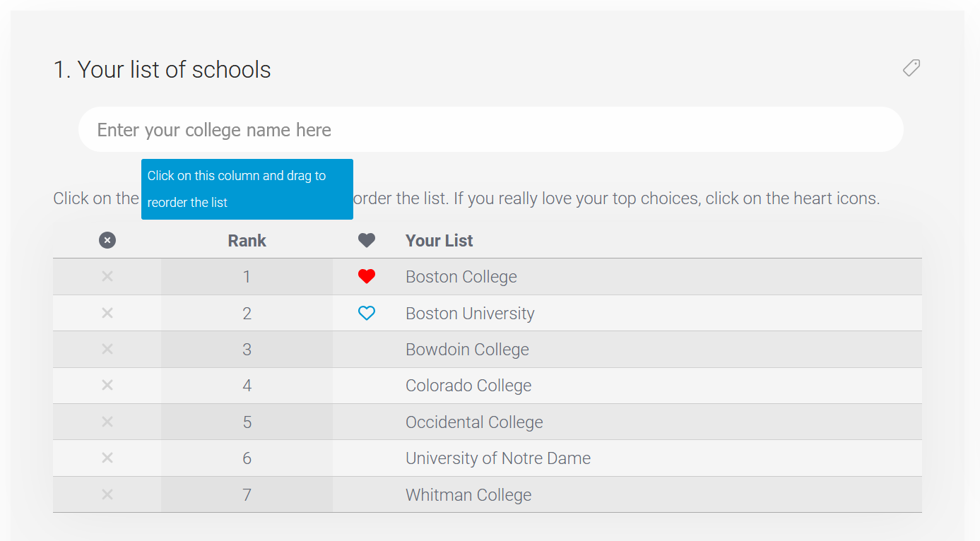The image size is (980, 541).
Task: Remove Boston University using its X icon
Action: [107, 313]
